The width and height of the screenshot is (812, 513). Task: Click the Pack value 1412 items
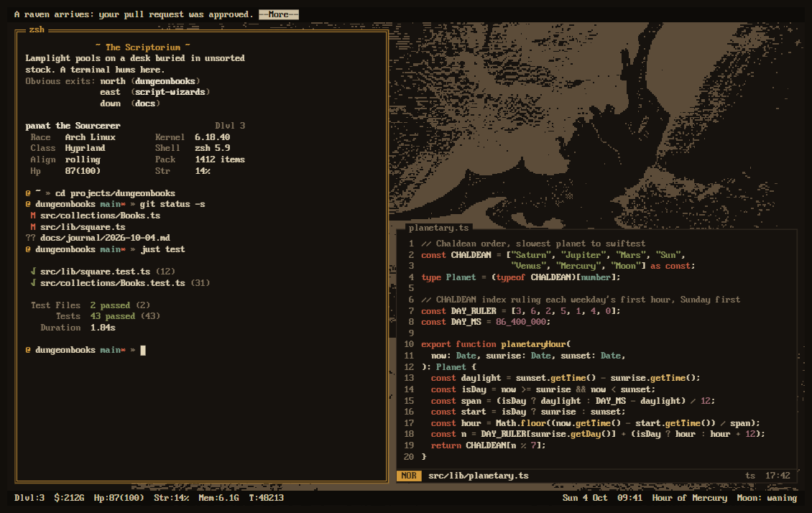(x=220, y=160)
